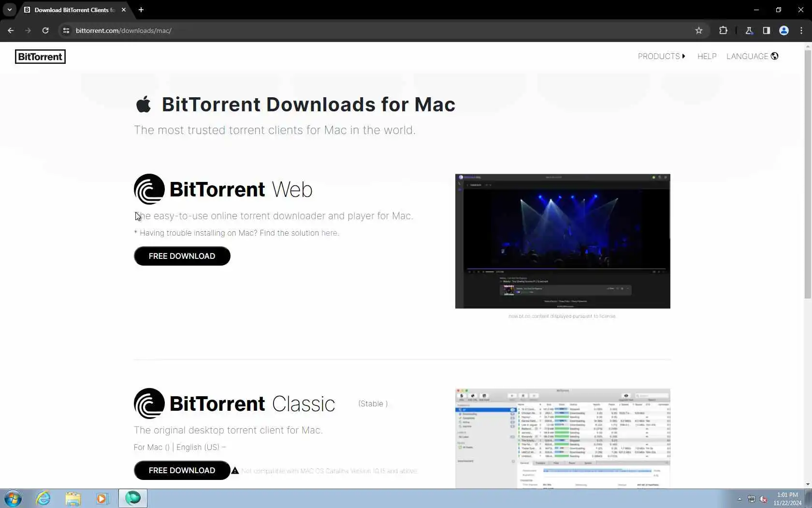The image size is (812, 508).
Task: Open the HELP page
Action: (707, 56)
